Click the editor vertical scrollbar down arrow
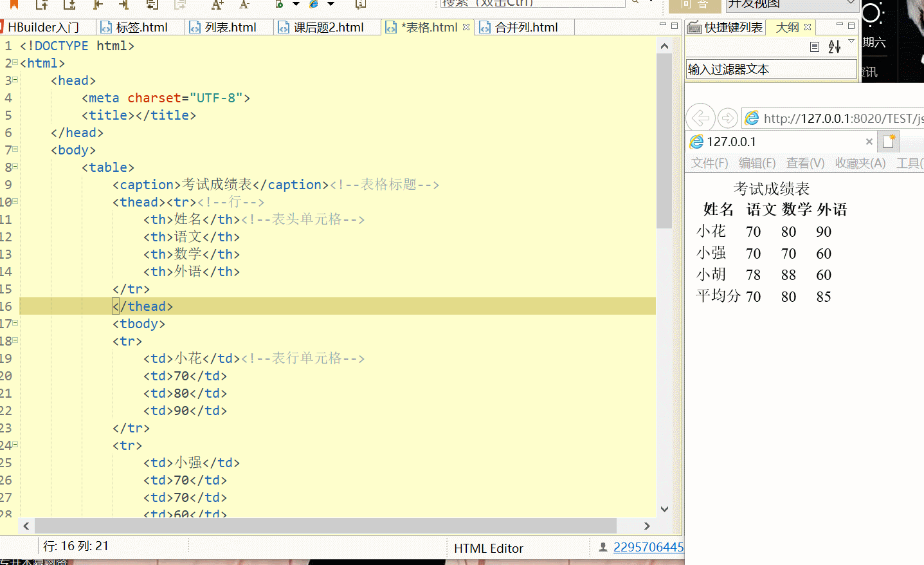 664,509
